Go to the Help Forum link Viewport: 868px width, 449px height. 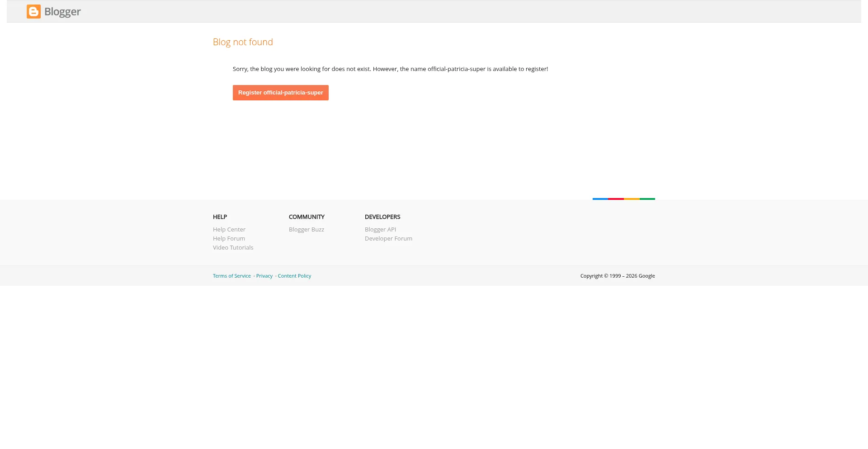pyautogui.click(x=229, y=239)
